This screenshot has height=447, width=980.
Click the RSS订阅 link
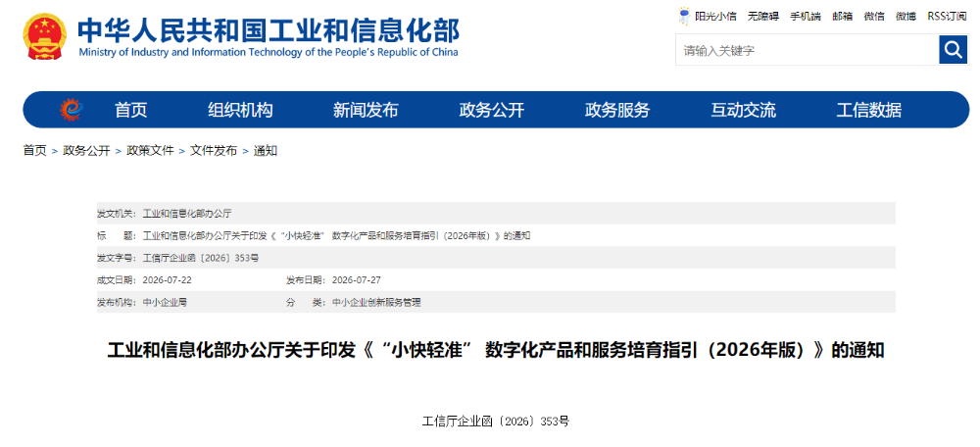(x=947, y=17)
